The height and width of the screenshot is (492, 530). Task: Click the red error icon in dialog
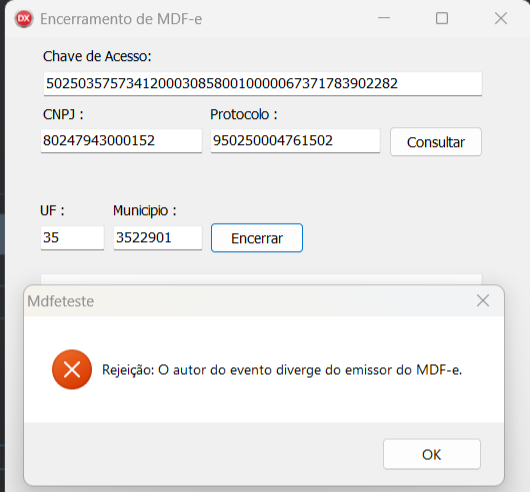[x=72, y=369]
